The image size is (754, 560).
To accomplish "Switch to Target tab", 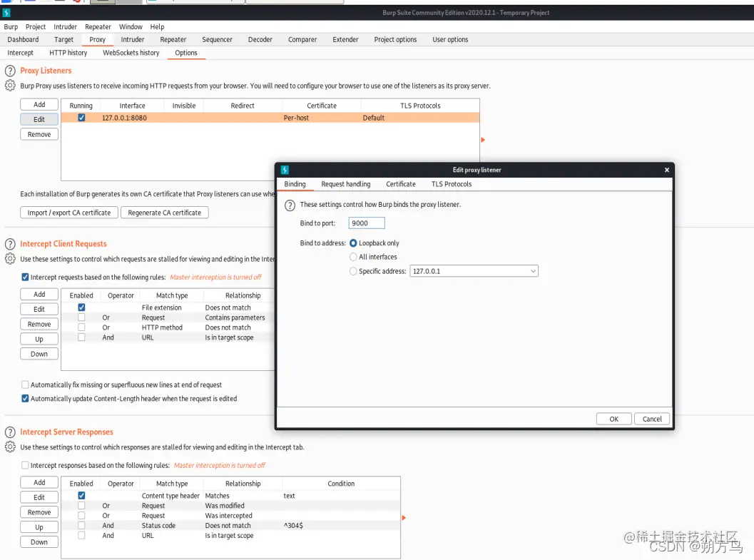I will [63, 39].
